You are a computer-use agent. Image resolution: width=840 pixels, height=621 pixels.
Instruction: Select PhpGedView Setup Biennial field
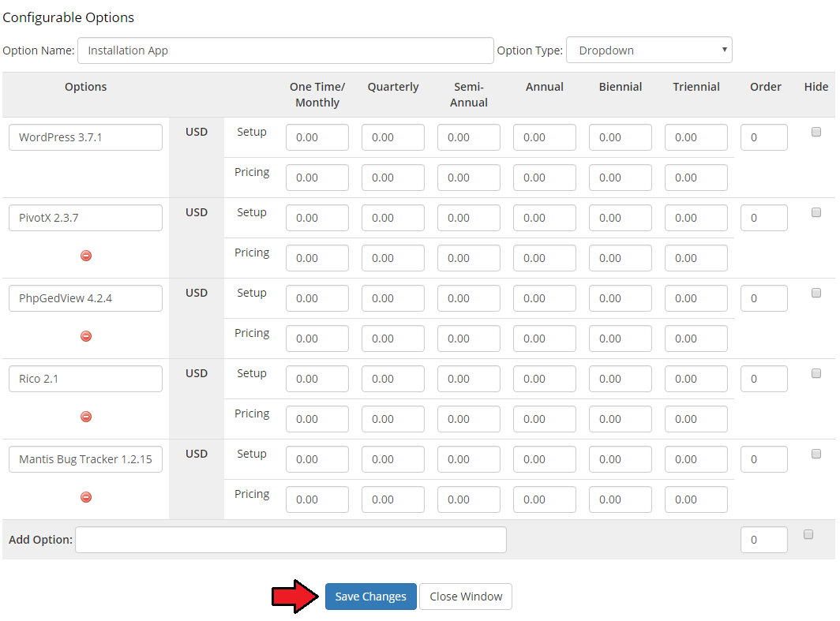pyautogui.click(x=621, y=298)
